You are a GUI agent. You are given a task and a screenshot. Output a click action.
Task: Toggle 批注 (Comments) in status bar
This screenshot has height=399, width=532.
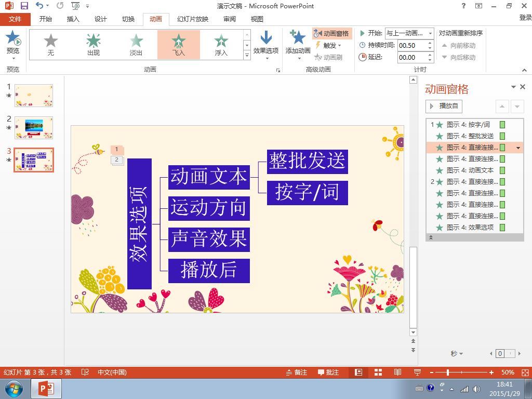(328, 373)
